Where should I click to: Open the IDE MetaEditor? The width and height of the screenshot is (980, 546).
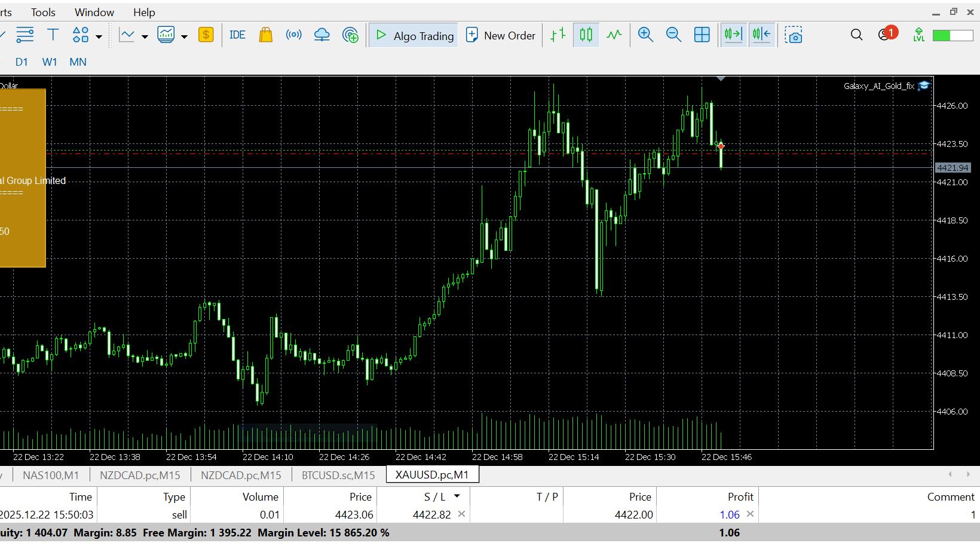click(x=237, y=35)
